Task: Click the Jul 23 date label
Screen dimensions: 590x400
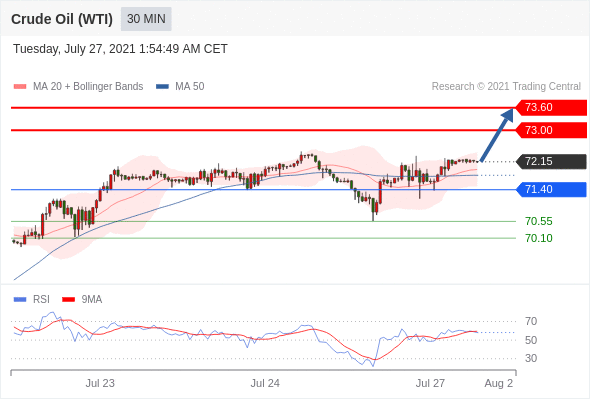Action: point(100,383)
